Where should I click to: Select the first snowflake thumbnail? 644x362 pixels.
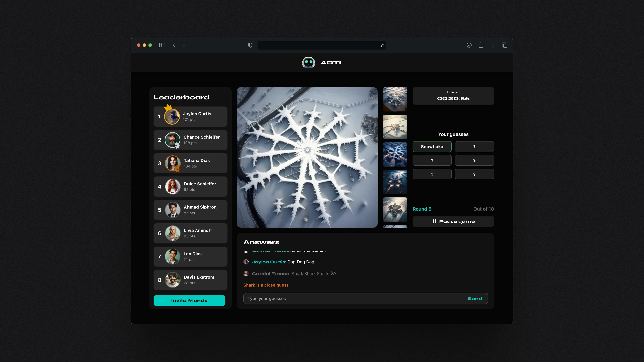click(395, 99)
